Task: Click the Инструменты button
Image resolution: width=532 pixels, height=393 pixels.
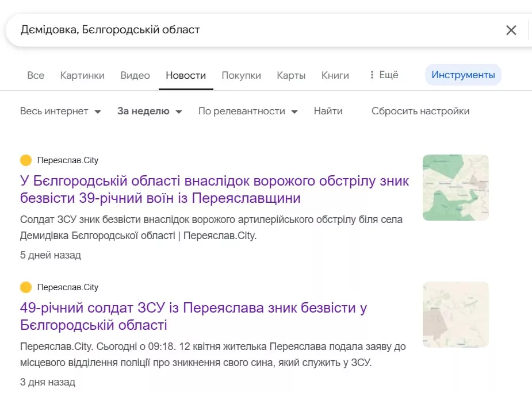Action: tap(463, 74)
